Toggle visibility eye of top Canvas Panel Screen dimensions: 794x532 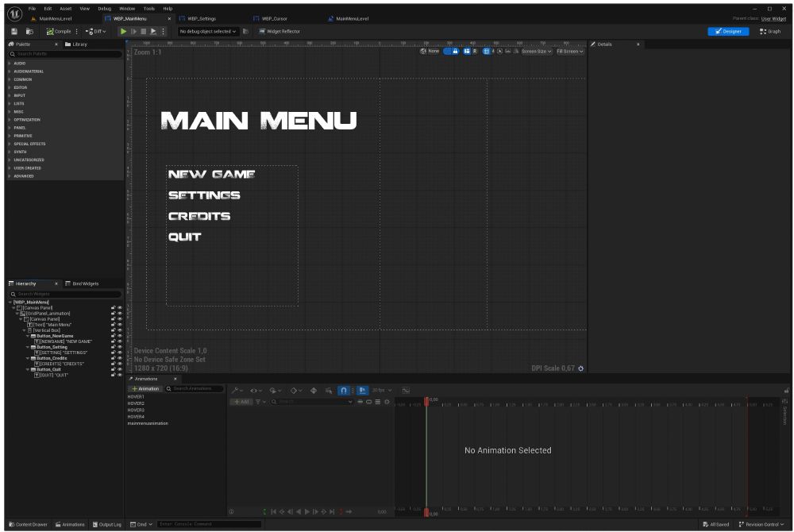(120, 308)
